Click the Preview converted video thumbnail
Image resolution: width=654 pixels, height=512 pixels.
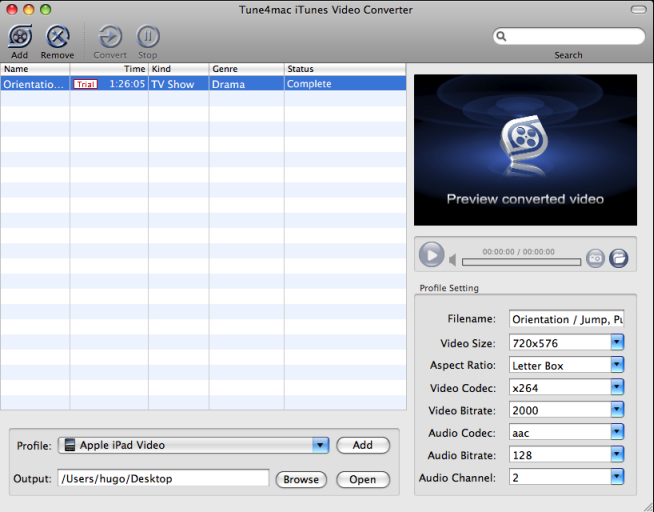[x=526, y=150]
